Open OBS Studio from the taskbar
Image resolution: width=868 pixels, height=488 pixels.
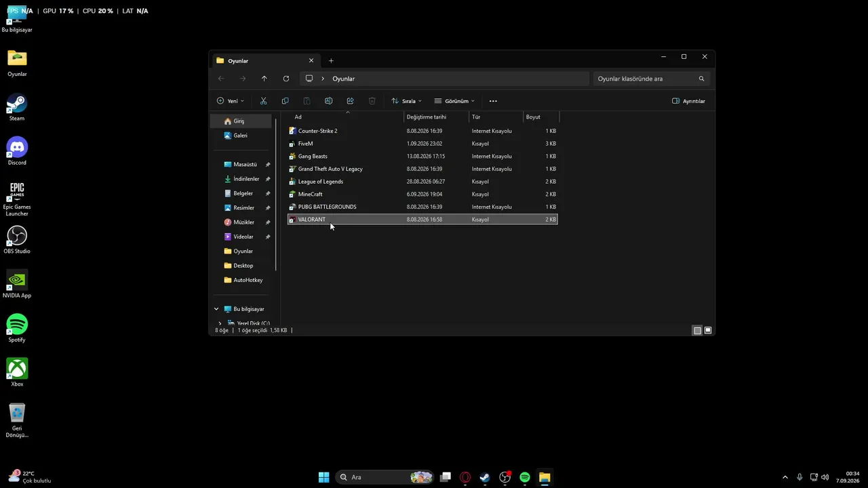pyautogui.click(x=505, y=477)
